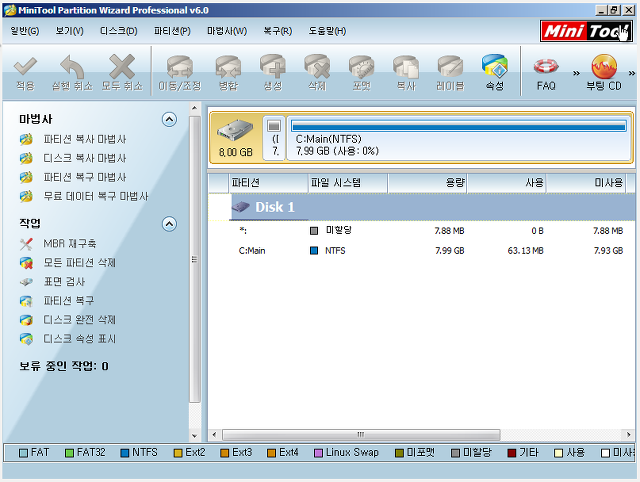640x482 pixels.
Task: Click Surface Test (표면 검사) link
Action: tap(64, 282)
